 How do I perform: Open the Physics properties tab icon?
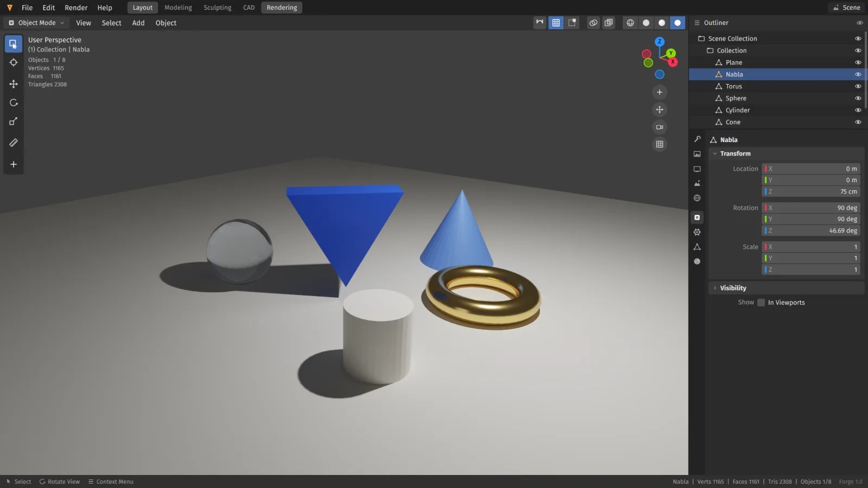click(x=697, y=232)
